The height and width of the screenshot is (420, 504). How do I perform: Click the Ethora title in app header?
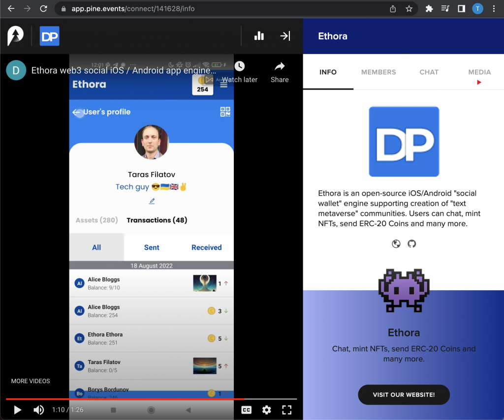(x=89, y=85)
